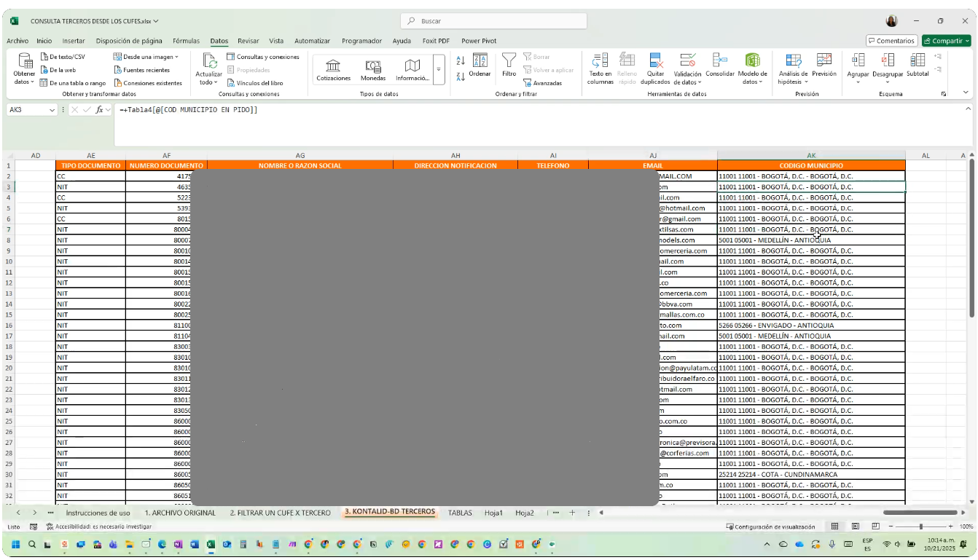Click the Consolidar icon
Image resolution: width=978 pixels, height=560 pixels.
coord(719,61)
